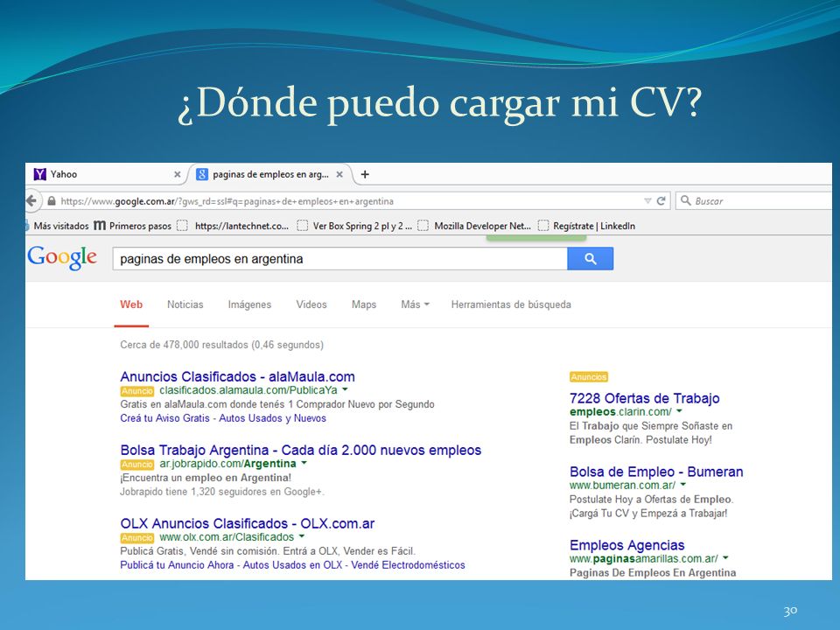Reload the page with refresh icon
Image resolution: width=840 pixels, height=630 pixels.
[661, 201]
